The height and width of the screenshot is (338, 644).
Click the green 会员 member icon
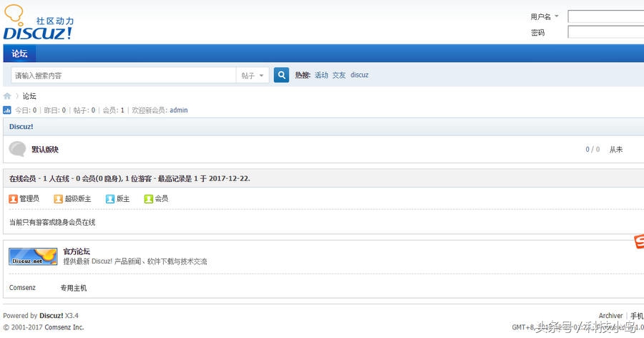click(x=148, y=198)
